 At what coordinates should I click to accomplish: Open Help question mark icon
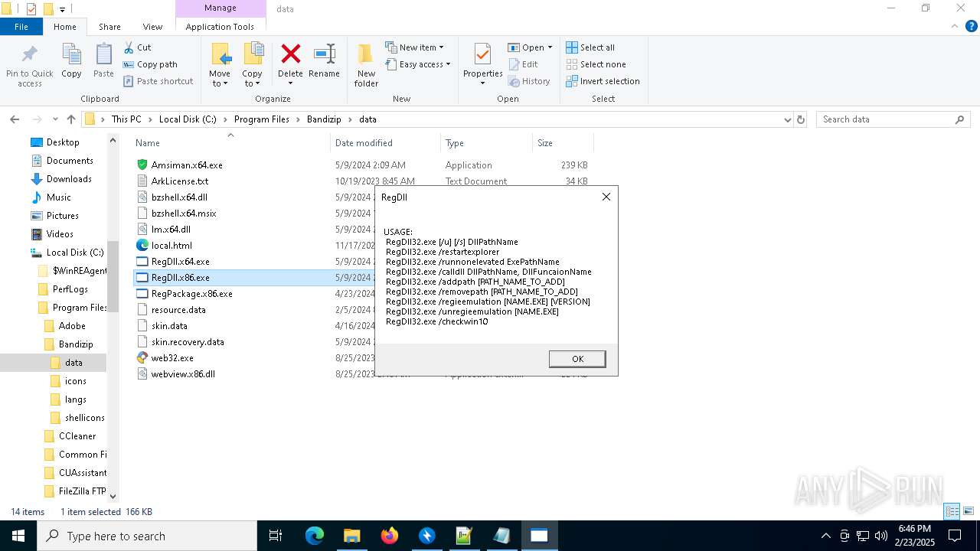(972, 26)
